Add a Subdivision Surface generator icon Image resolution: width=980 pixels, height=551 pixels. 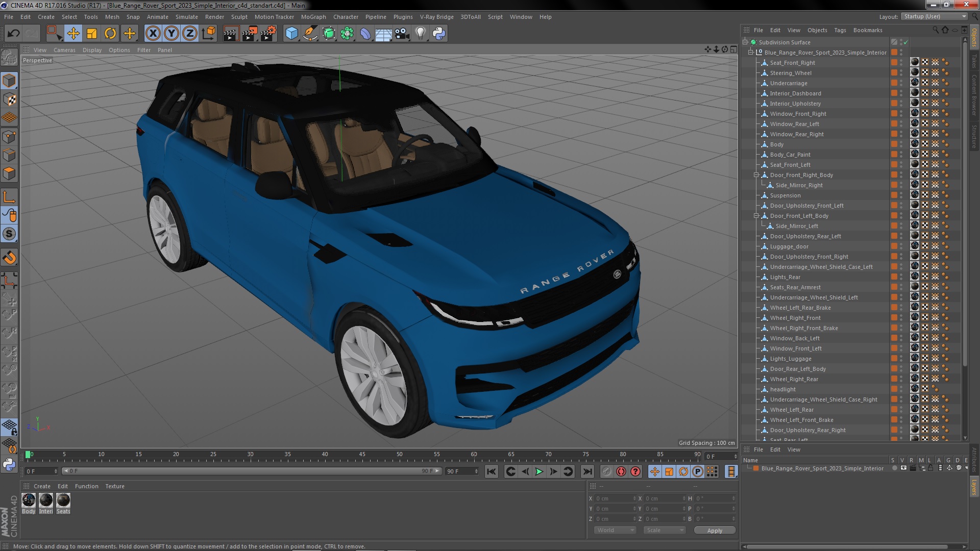pyautogui.click(x=329, y=34)
